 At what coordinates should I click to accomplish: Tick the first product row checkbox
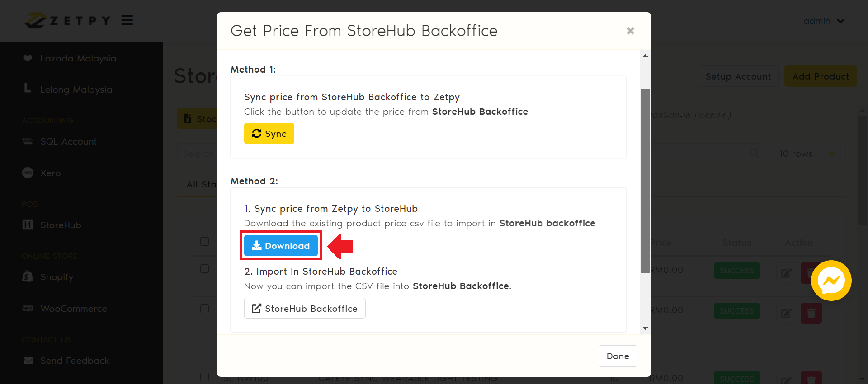205,269
